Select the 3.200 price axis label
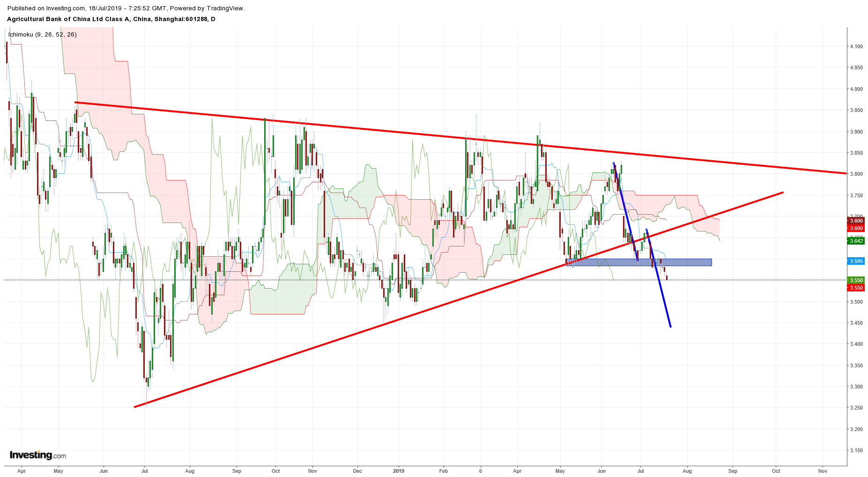The image size is (868, 477). (856, 429)
